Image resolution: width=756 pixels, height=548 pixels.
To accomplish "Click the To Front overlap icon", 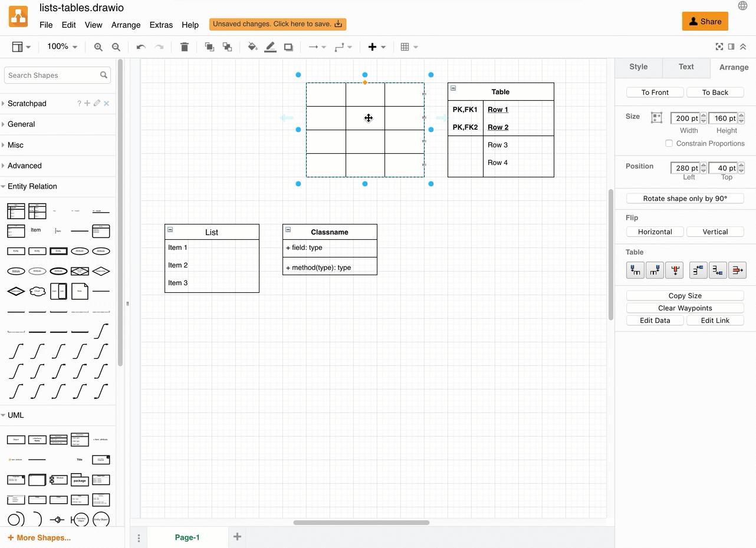I will pos(209,47).
